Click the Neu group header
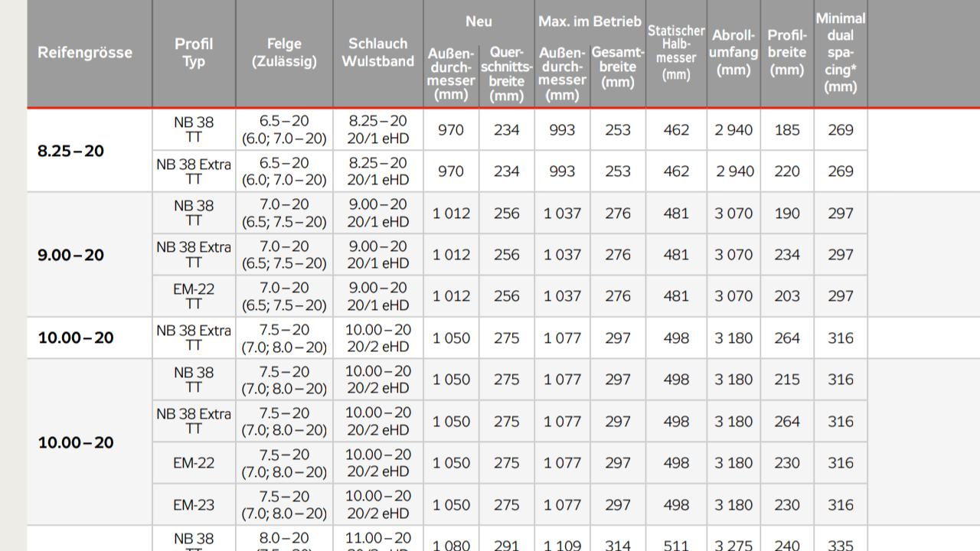980x551 pixels. tap(479, 21)
